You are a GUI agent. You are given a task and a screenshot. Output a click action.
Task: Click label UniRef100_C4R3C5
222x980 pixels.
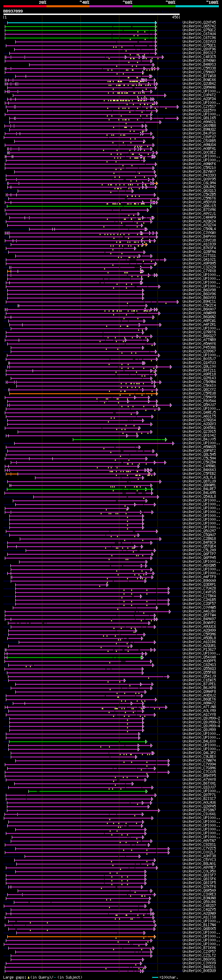199,57
